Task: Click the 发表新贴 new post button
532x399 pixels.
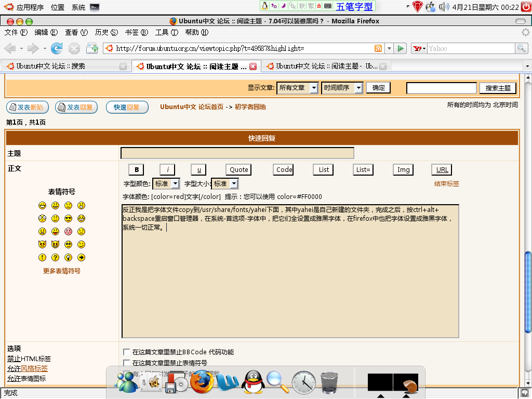Action: (x=28, y=107)
